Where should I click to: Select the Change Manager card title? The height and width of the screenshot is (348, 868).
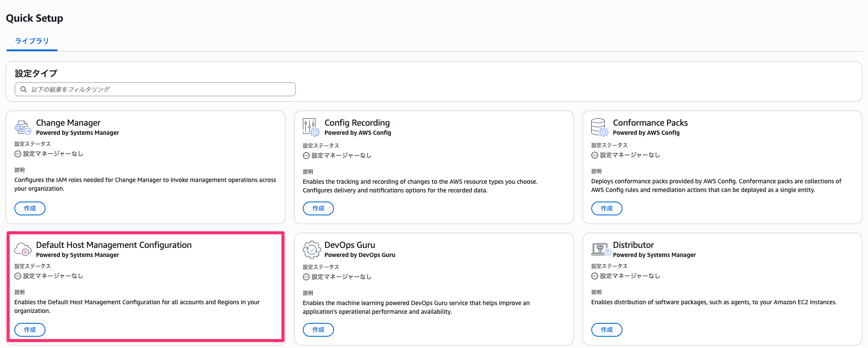(x=68, y=123)
